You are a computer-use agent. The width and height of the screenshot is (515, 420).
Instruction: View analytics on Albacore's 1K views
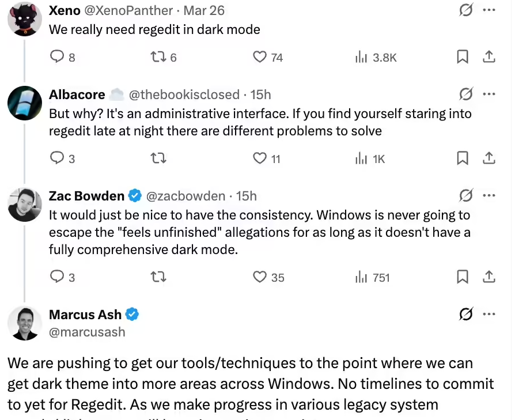pos(362,158)
